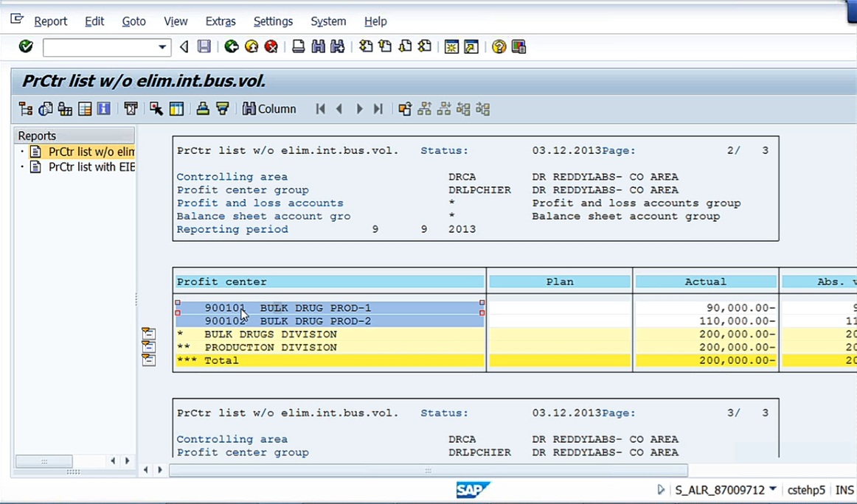Image resolution: width=857 pixels, height=504 pixels.
Task: Click the green Enter checkmark icon
Action: pos(26,47)
